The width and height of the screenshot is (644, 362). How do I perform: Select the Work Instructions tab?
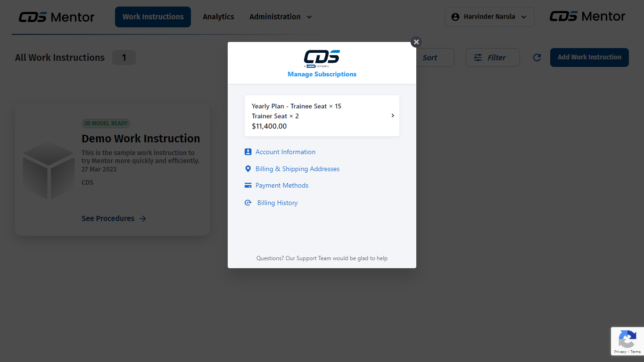point(153,17)
